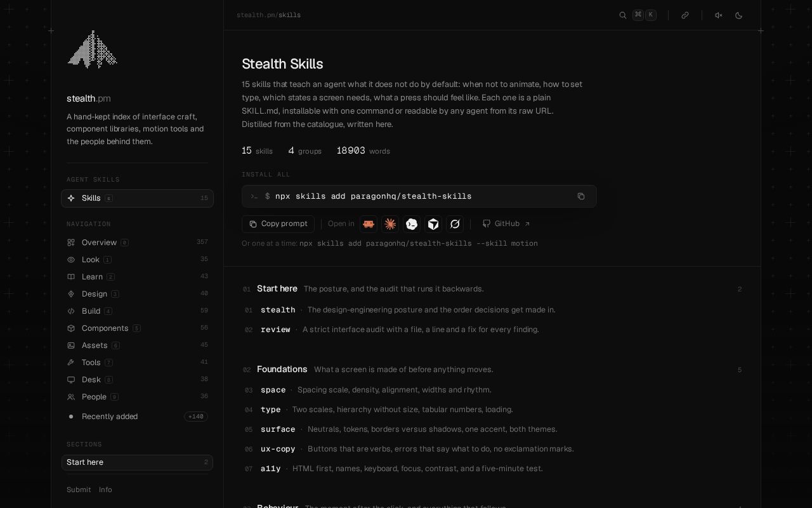Open the surface skill entry
The height and width of the screenshot is (508, 812).
[492, 429]
